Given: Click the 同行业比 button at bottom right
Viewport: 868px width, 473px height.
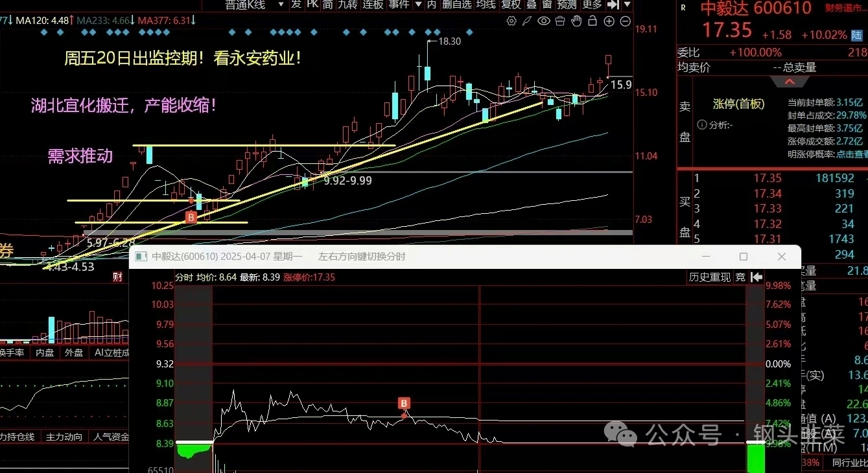Looking at the screenshot, I should pos(850,463).
